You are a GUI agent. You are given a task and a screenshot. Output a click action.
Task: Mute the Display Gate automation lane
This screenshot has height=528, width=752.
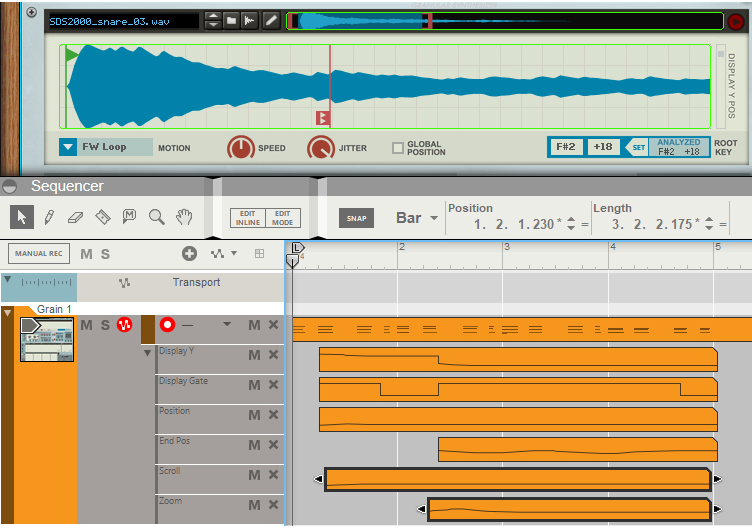(x=254, y=385)
